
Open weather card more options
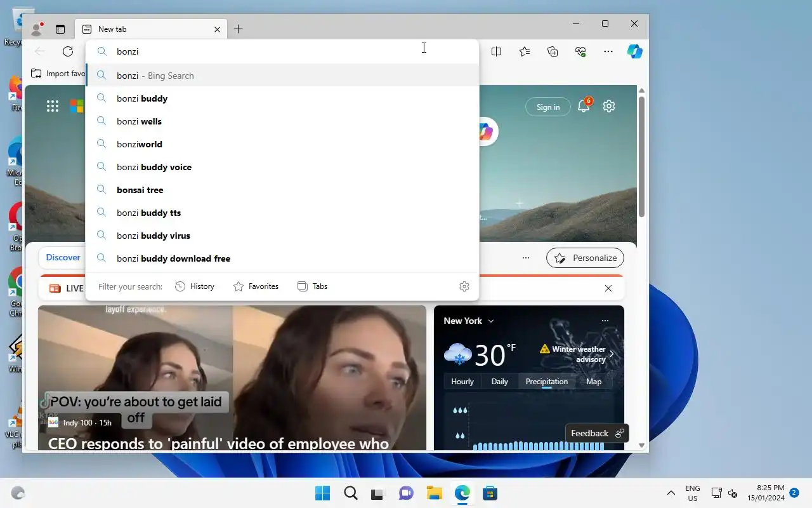tap(605, 321)
